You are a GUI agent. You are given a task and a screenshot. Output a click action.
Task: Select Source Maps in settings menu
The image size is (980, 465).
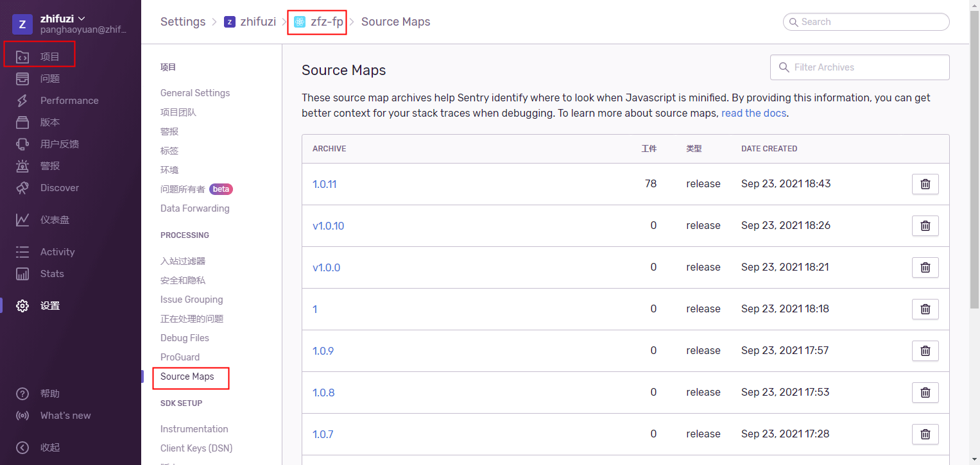point(187,376)
